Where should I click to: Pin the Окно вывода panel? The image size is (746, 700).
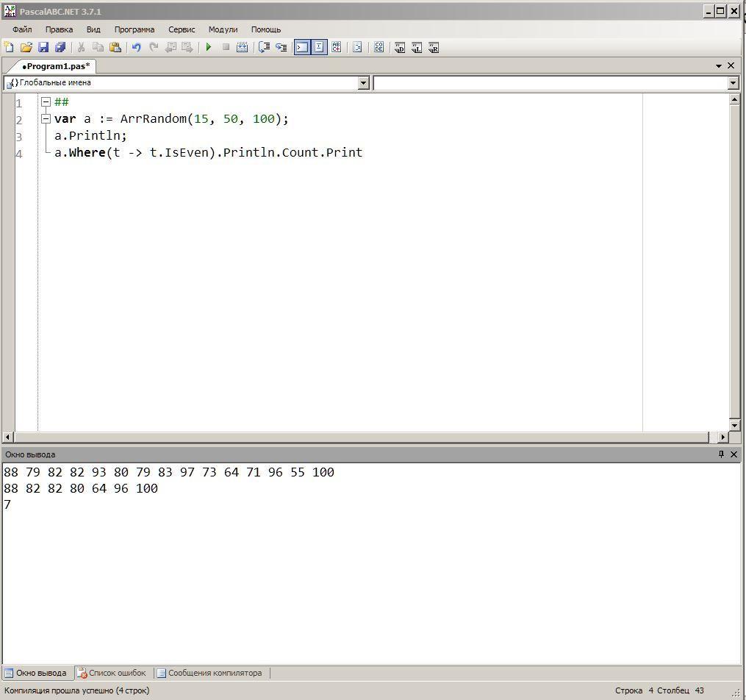(x=721, y=454)
